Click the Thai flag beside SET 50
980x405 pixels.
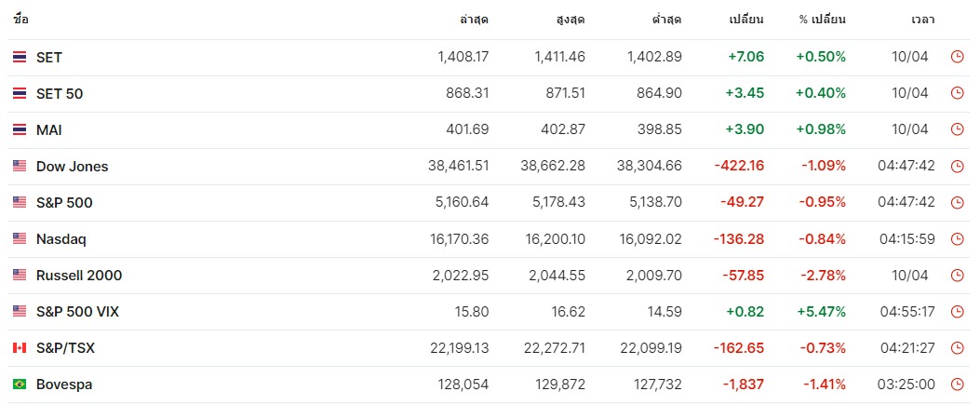pos(20,94)
